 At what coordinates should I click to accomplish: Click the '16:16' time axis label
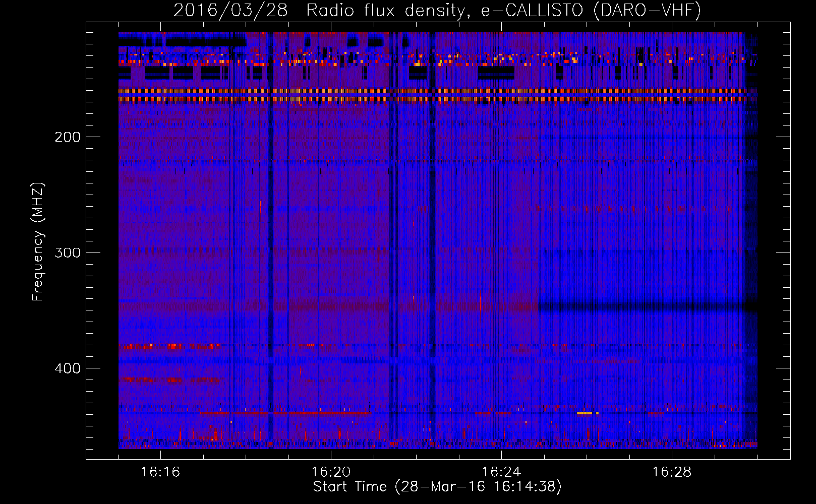coord(160,472)
